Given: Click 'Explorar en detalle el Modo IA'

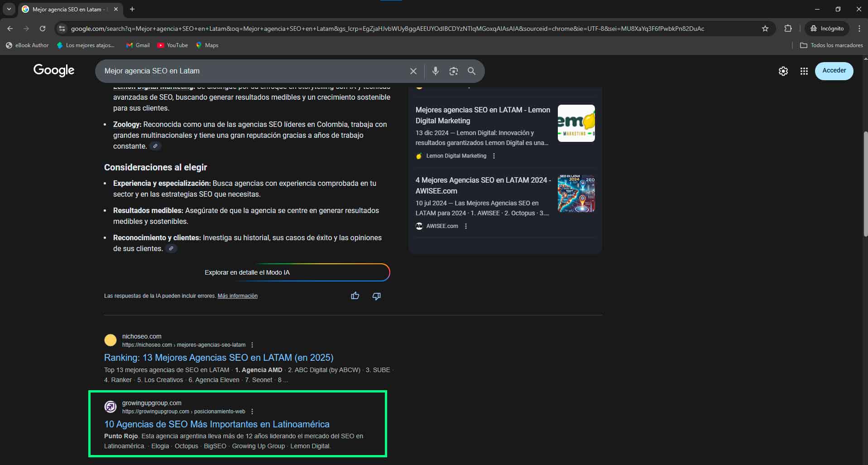Looking at the screenshot, I should pyautogui.click(x=247, y=272).
